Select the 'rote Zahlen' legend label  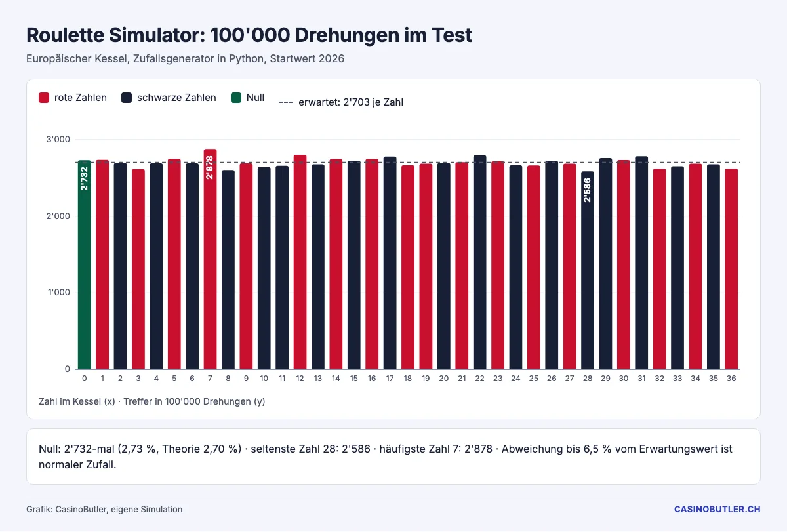tap(81, 98)
